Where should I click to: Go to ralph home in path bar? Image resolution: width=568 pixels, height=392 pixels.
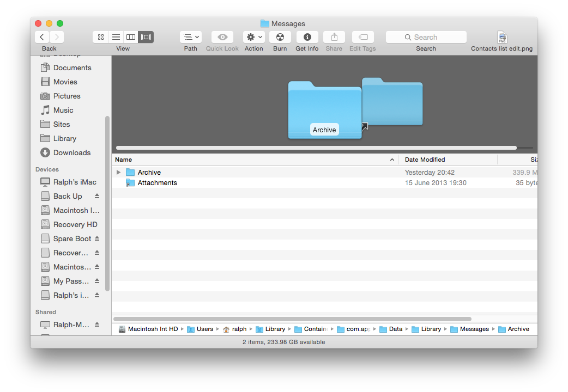(x=234, y=329)
